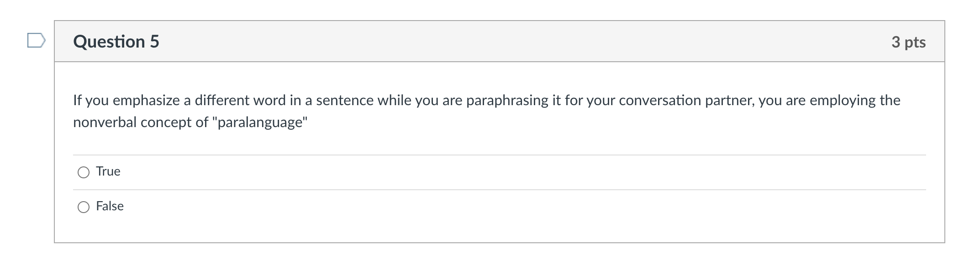
Task: Click the 3 pts label
Action: pos(909,42)
